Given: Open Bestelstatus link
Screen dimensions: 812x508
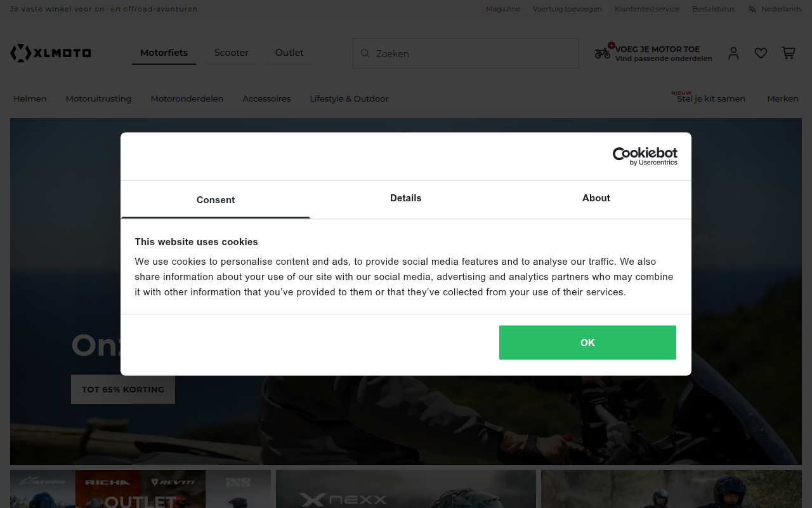Looking at the screenshot, I should 714,9.
